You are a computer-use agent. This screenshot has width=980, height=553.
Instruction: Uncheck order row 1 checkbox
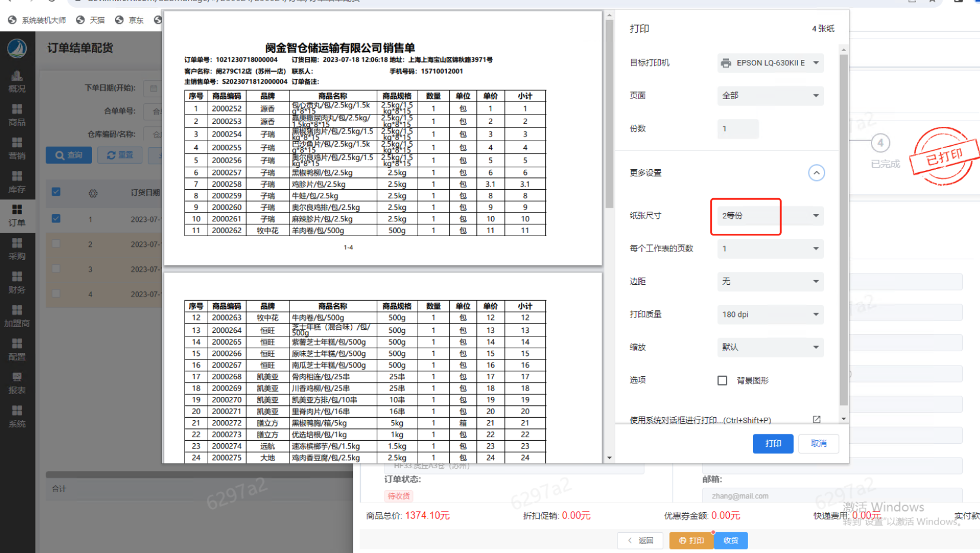[x=56, y=218]
